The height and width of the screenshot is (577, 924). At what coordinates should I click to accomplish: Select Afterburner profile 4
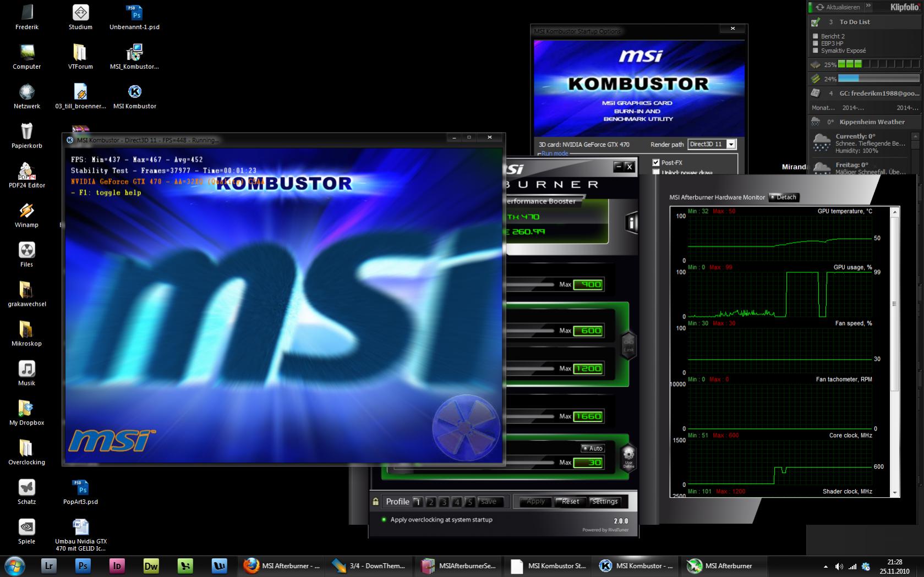click(457, 502)
